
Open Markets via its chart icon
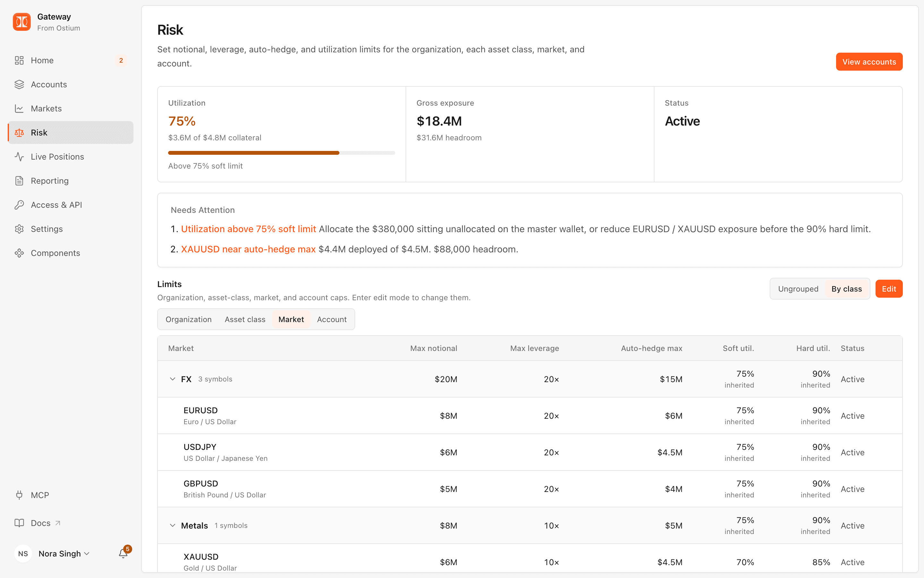[x=19, y=109]
